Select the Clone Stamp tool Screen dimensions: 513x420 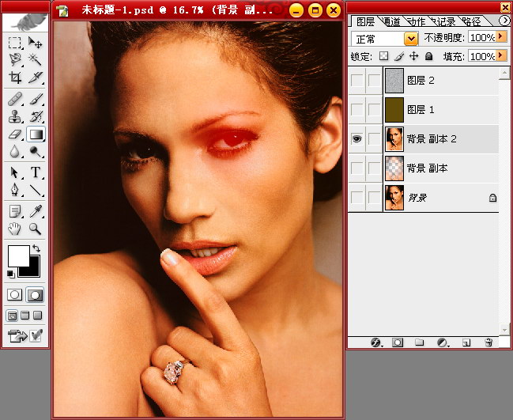click(x=15, y=116)
